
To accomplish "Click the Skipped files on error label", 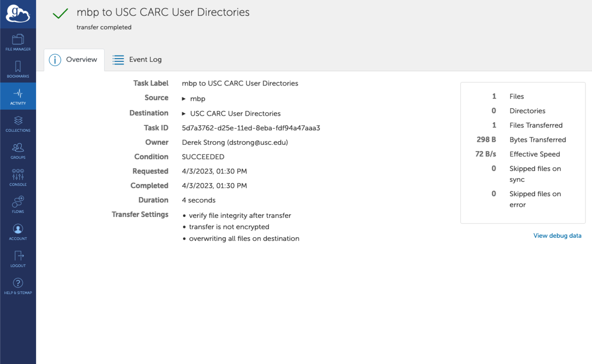I will pos(535,199).
